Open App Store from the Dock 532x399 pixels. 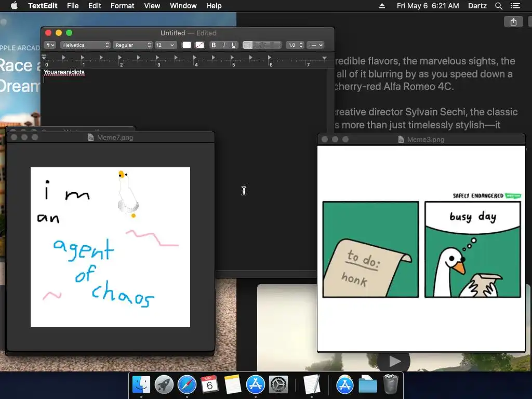tap(256, 384)
